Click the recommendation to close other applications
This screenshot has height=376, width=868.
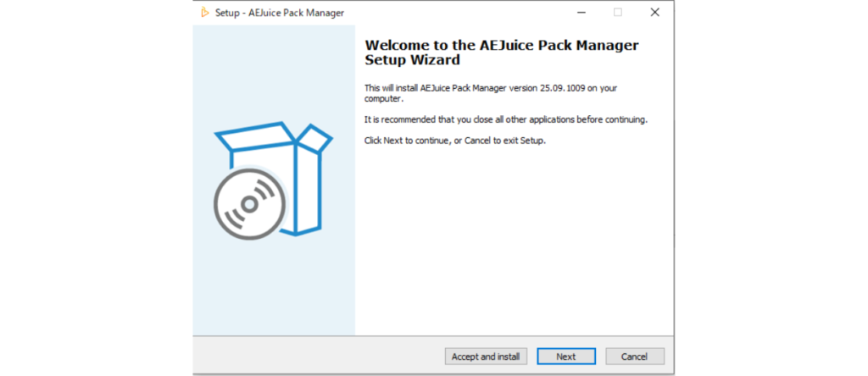pyautogui.click(x=505, y=119)
